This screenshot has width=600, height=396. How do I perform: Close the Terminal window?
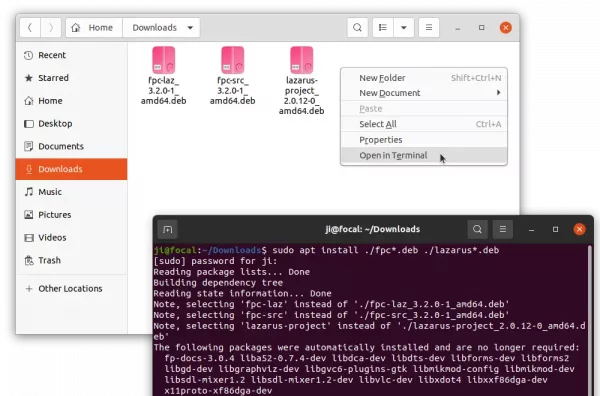point(580,229)
